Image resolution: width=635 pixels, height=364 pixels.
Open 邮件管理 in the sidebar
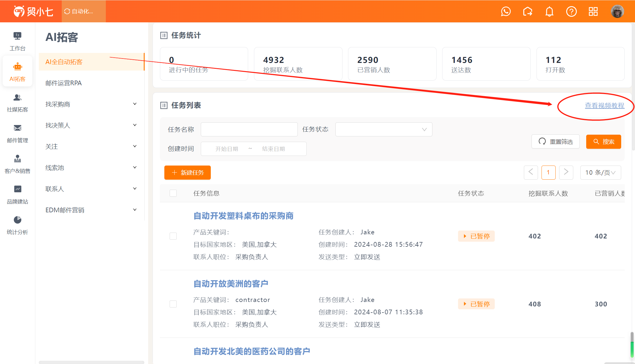pyautogui.click(x=17, y=133)
